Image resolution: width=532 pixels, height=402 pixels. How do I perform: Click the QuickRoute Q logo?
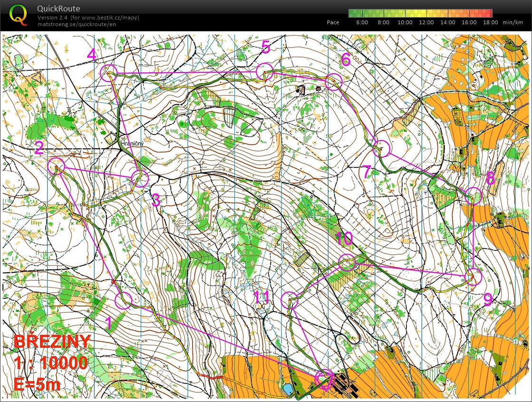click(18, 15)
